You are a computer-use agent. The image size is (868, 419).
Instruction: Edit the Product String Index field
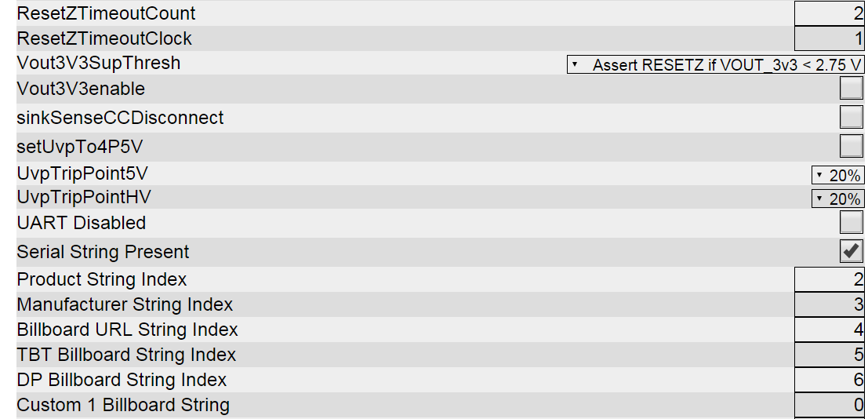coord(830,279)
